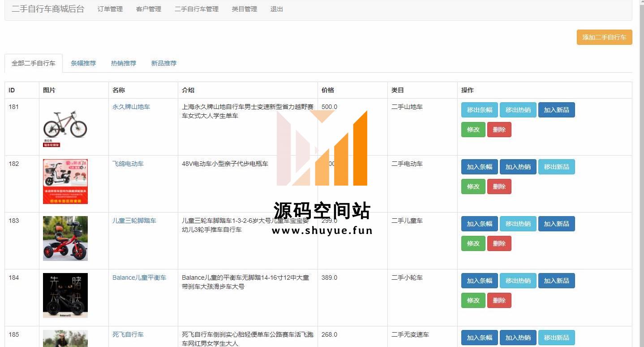Select the 全部二手自行车 tab
This screenshot has height=347, width=644.
pos(34,63)
